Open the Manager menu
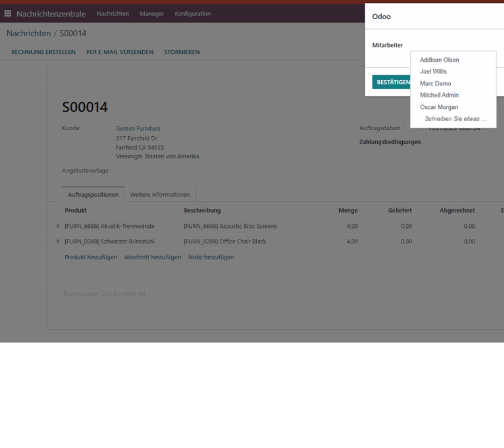The height and width of the screenshot is (448, 504). 152,14
